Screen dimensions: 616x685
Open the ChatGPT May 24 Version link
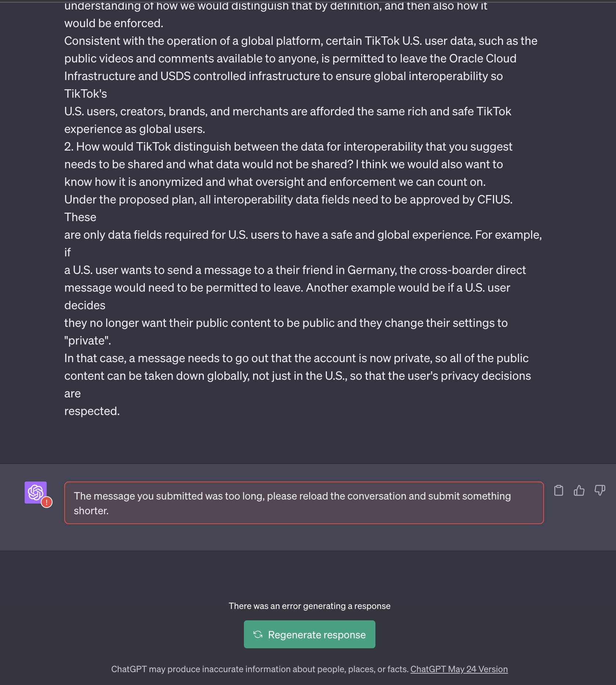(x=459, y=669)
